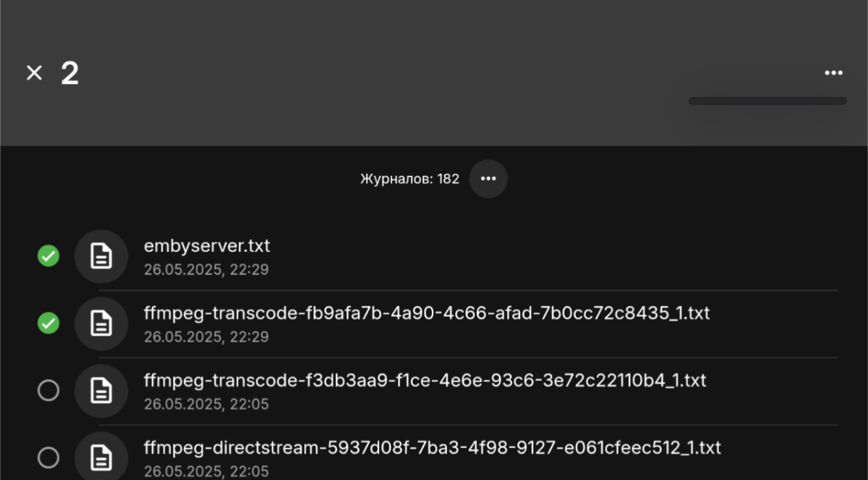Exit selection mode with the X button
Image resolution: width=868 pixels, height=480 pixels.
33,72
